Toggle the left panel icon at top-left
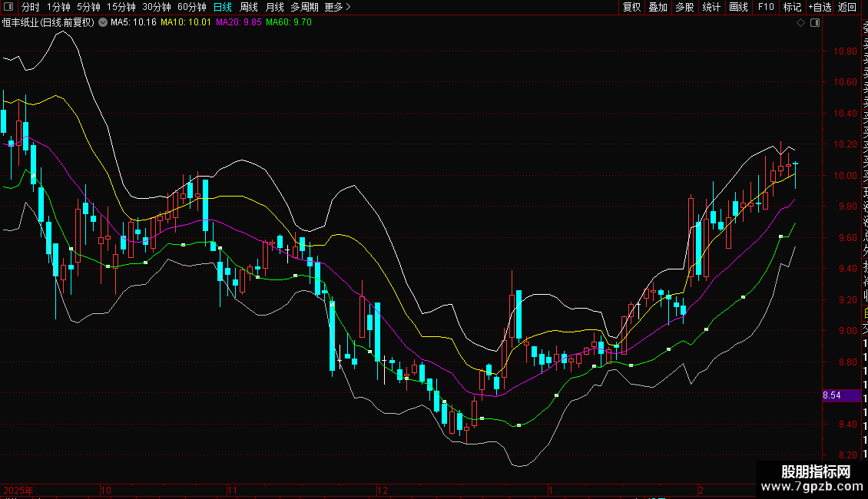This screenshot has width=868, height=499. [x=8, y=7]
